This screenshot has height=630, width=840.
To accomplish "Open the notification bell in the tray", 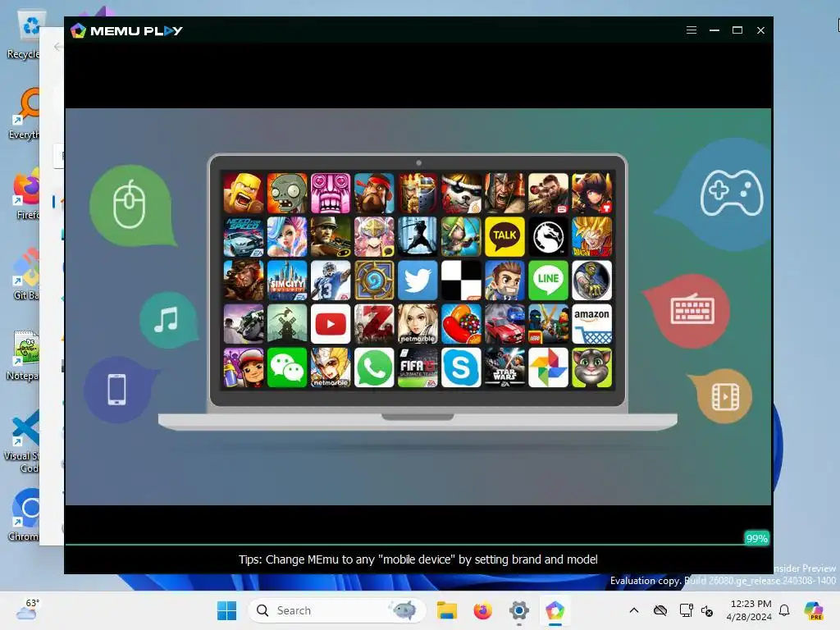I will point(784,610).
